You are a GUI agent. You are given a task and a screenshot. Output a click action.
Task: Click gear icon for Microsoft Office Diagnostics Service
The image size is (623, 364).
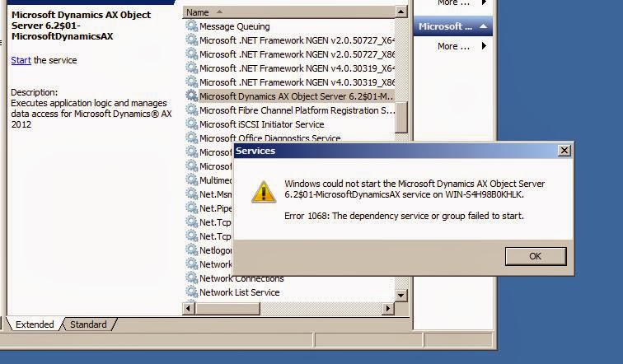(x=192, y=138)
